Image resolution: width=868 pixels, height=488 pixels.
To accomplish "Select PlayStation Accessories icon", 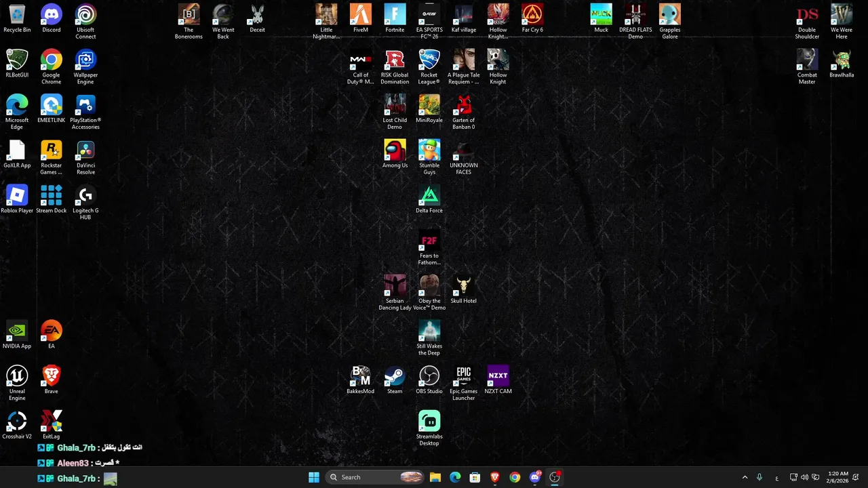I will (x=85, y=113).
